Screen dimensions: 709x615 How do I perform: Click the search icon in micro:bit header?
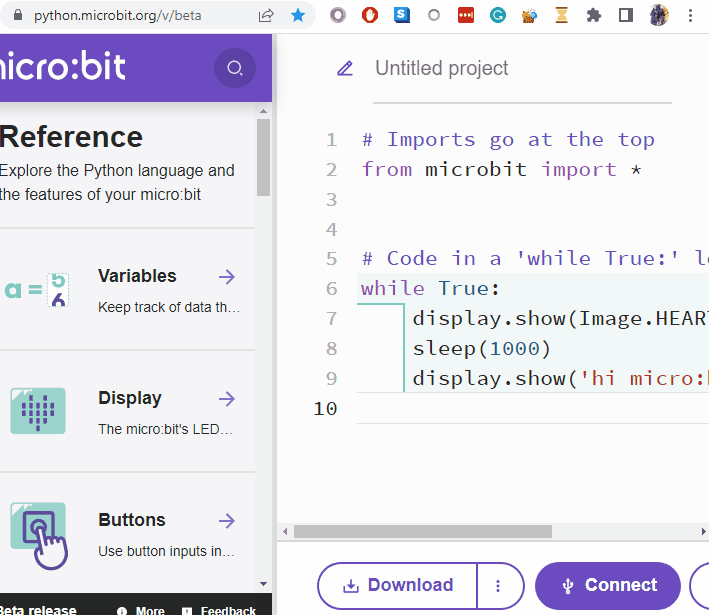(235, 68)
